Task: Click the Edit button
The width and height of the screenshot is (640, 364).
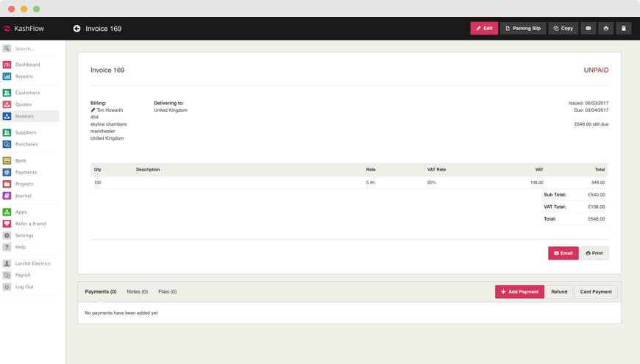Action: click(484, 29)
